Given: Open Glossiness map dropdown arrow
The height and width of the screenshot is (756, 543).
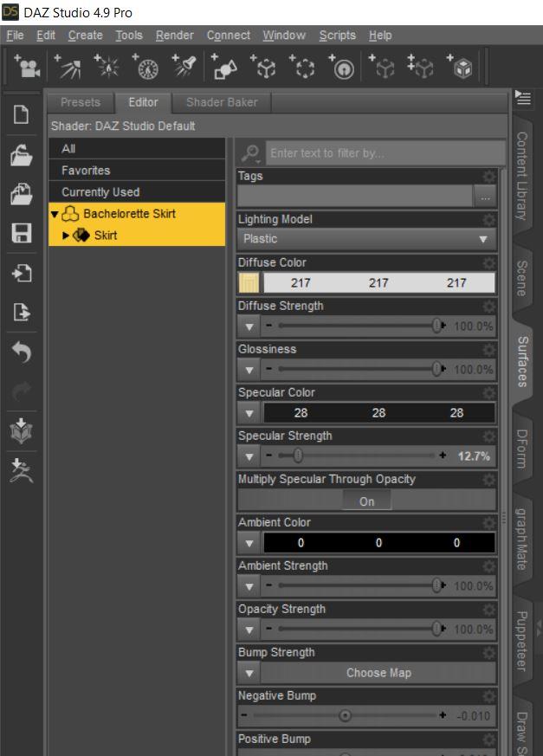Looking at the screenshot, I should click(x=249, y=370).
